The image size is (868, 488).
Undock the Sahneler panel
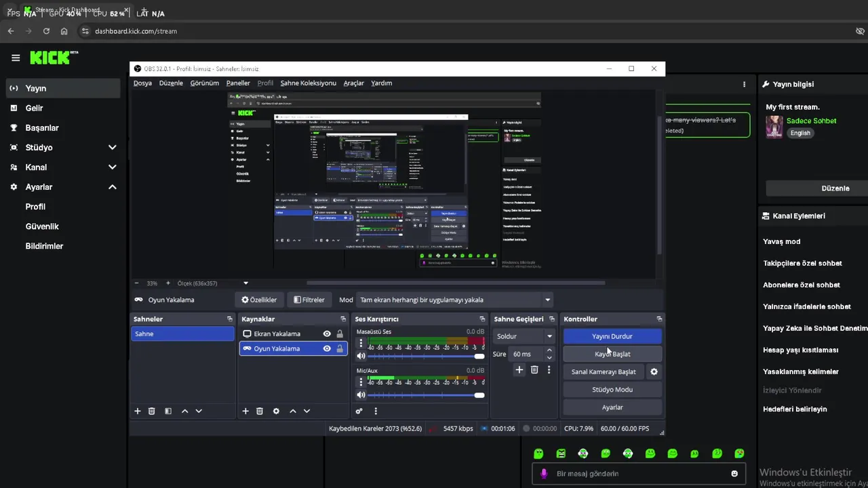230,319
